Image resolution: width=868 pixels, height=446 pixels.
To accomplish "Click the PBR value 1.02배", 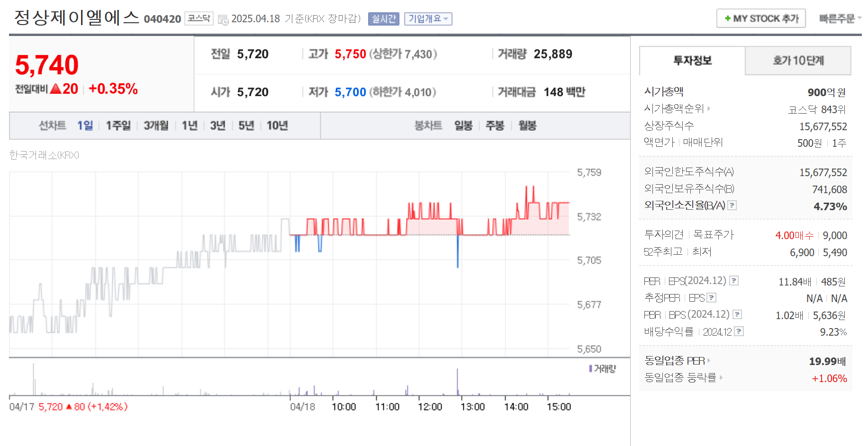I will pyautogui.click(x=789, y=315).
